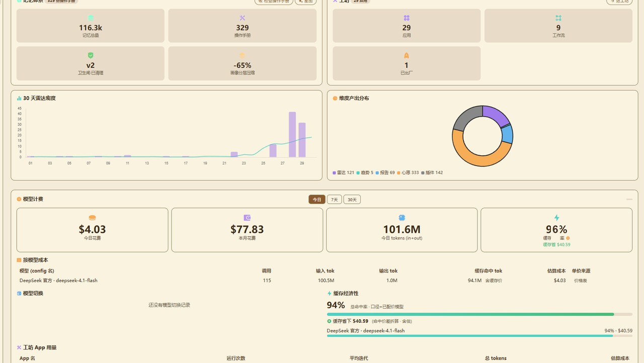This screenshot has height=363, width=644.
Task: Click the 价格表 cell in model table
Action: point(581,281)
